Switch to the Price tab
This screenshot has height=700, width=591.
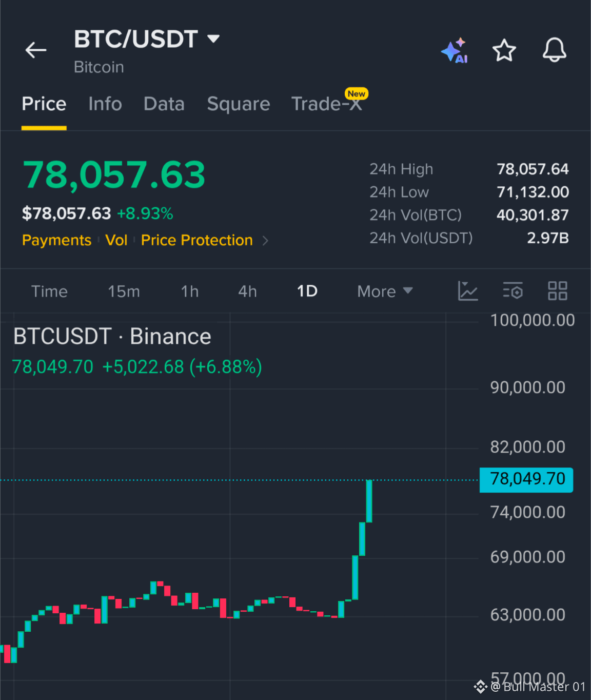pyautogui.click(x=44, y=104)
